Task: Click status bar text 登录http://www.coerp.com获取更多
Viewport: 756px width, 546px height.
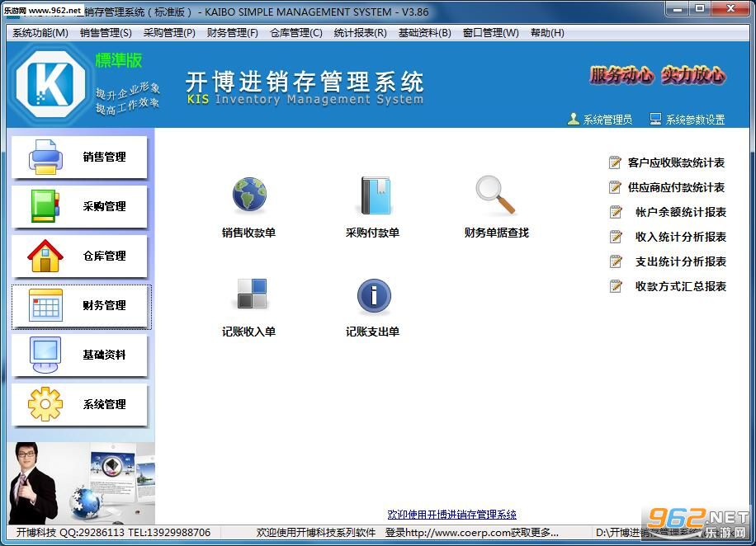Action: pyautogui.click(x=471, y=533)
